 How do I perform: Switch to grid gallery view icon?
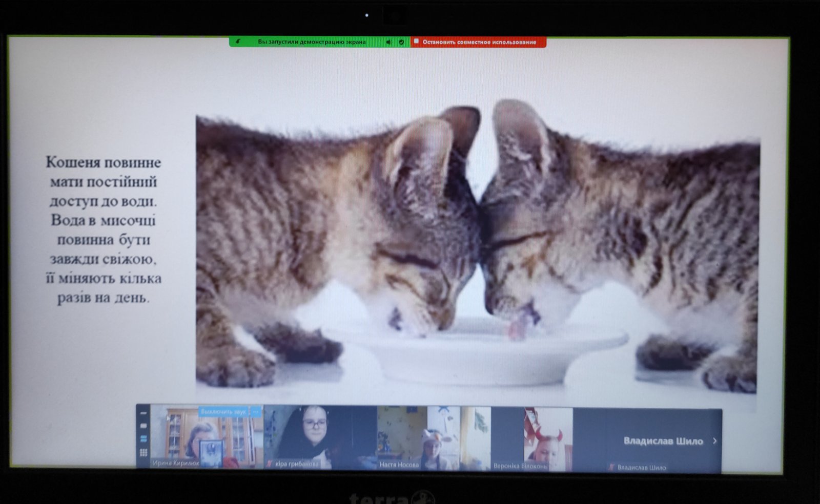pos(143,452)
